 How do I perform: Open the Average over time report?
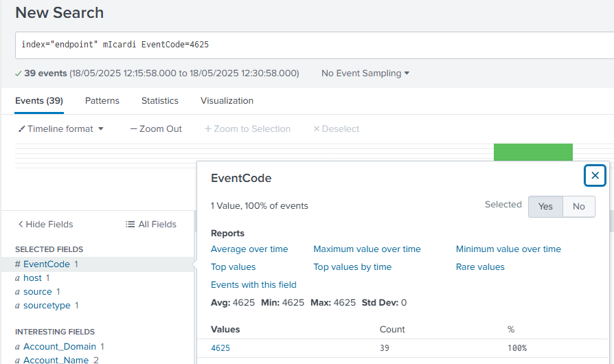click(249, 249)
